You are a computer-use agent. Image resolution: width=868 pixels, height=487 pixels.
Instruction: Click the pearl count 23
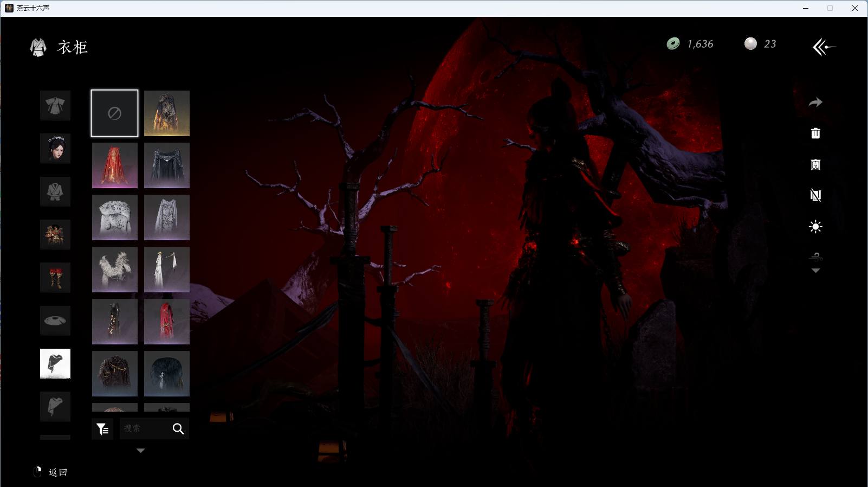tap(770, 44)
